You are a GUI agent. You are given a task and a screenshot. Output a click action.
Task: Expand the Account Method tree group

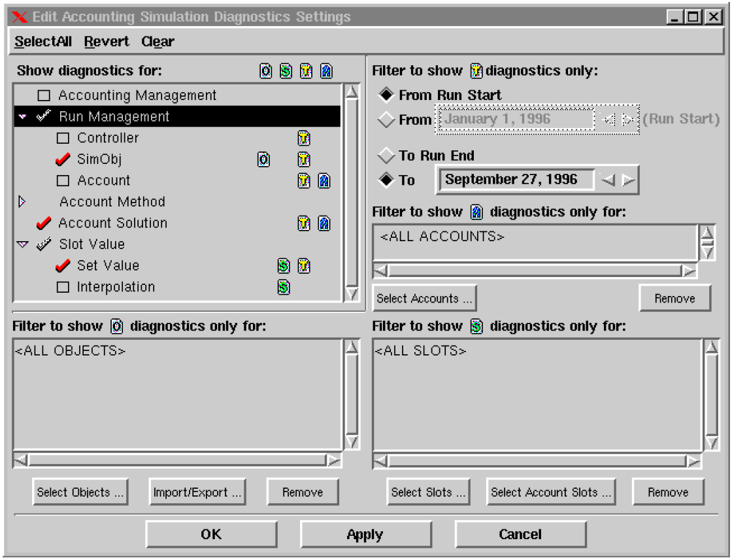coord(22,202)
